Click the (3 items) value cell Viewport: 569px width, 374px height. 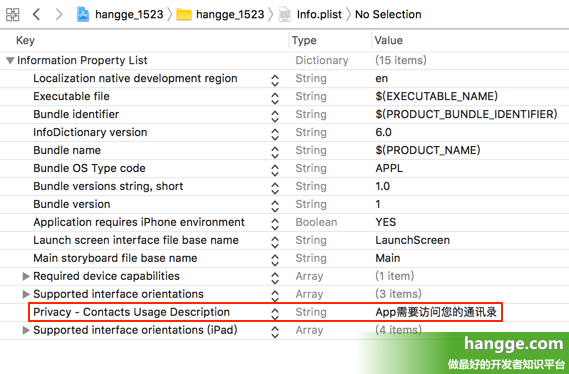pyautogui.click(x=398, y=294)
